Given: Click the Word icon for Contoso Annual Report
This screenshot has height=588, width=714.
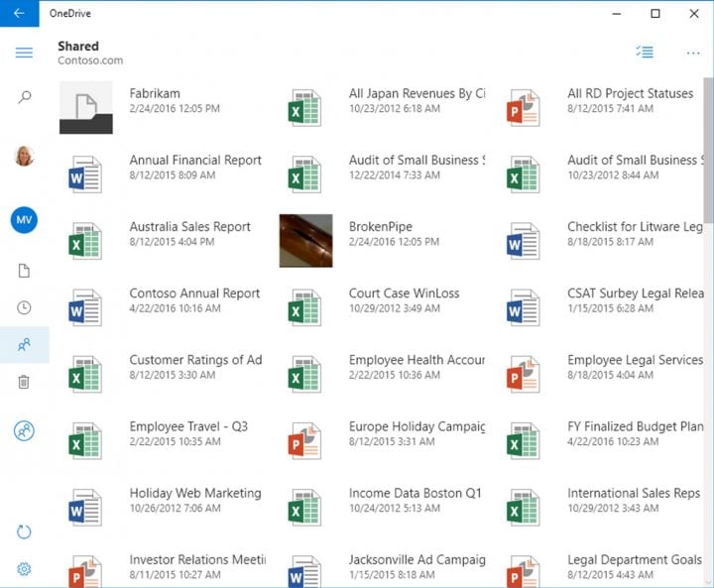Looking at the screenshot, I should tap(85, 307).
